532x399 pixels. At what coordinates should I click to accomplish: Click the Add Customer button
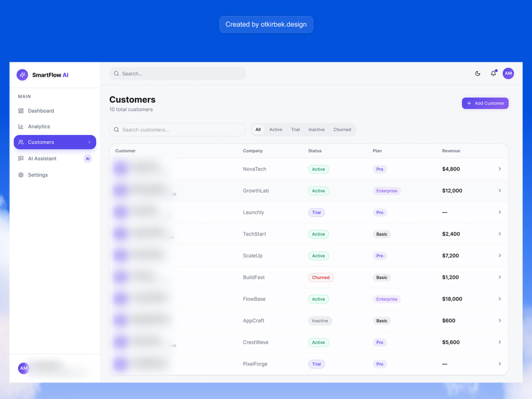tap(485, 103)
